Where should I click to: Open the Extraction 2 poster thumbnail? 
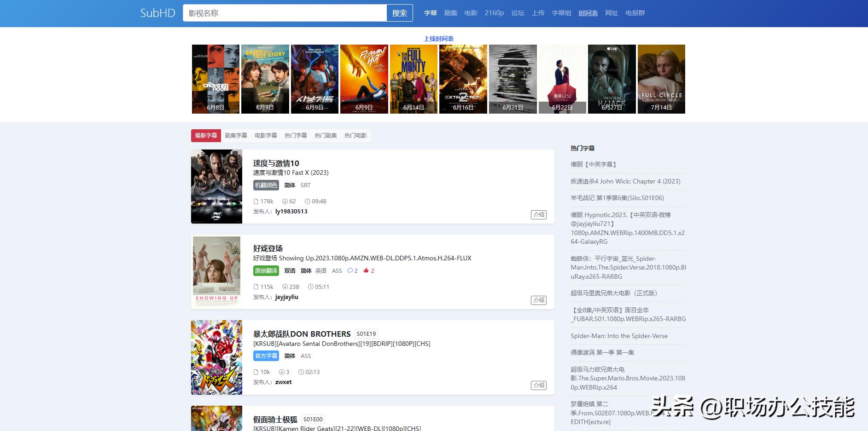pyautogui.click(x=463, y=79)
